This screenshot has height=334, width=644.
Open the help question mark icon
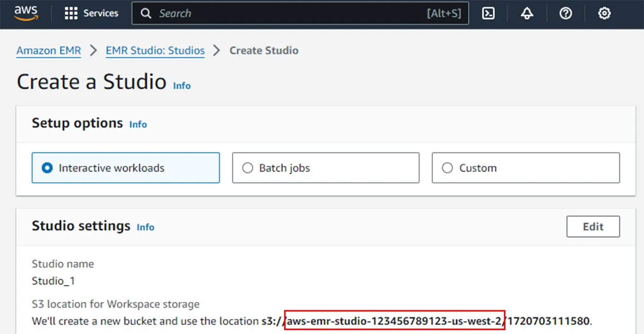(565, 13)
